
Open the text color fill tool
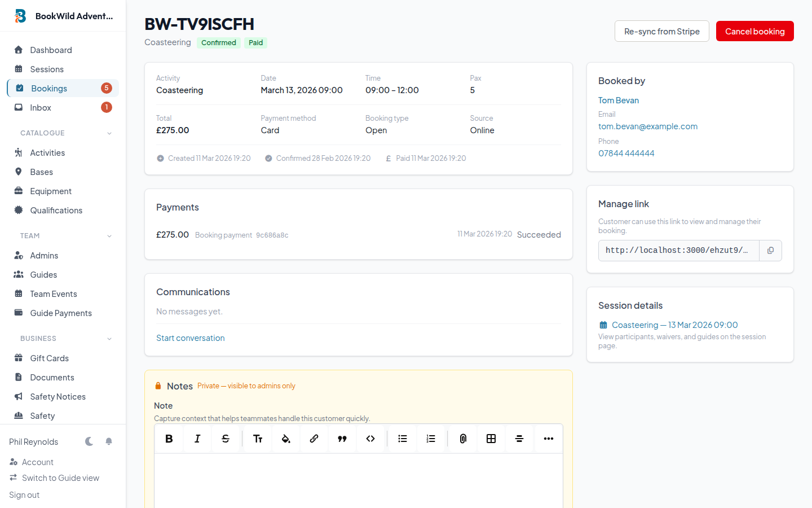coord(286,439)
